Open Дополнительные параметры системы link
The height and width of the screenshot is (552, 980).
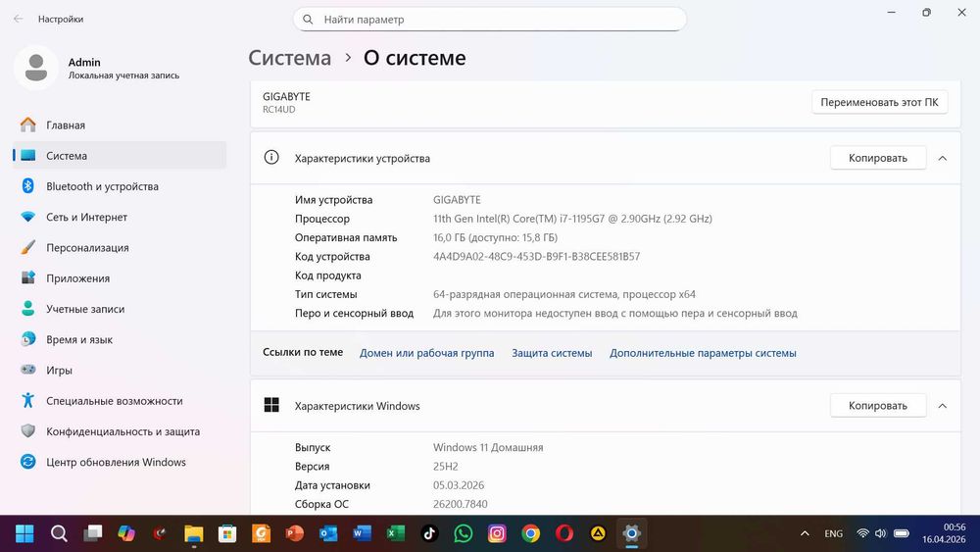pos(703,353)
